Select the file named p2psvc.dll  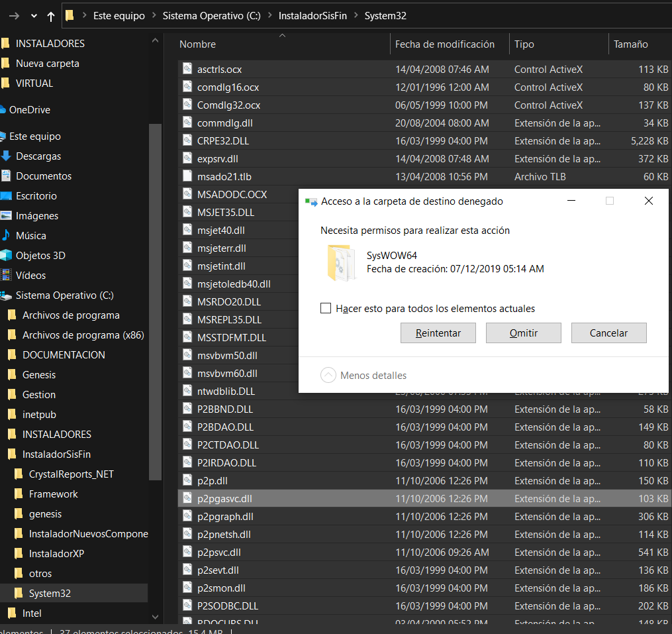pyautogui.click(x=219, y=552)
